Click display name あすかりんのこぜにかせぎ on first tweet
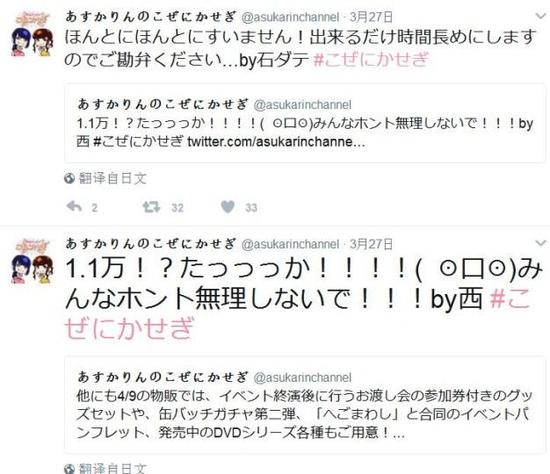Viewport: 550px width, 474px height. [x=151, y=17]
